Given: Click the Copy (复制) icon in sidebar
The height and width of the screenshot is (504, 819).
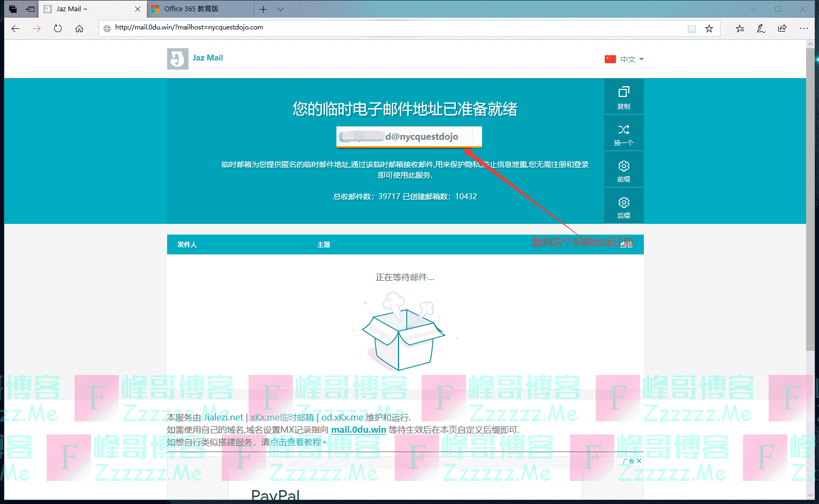Looking at the screenshot, I should pos(623,96).
